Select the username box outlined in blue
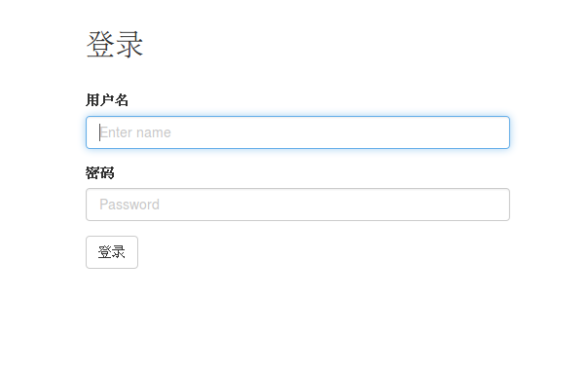588x374 pixels. pyautogui.click(x=298, y=132)
